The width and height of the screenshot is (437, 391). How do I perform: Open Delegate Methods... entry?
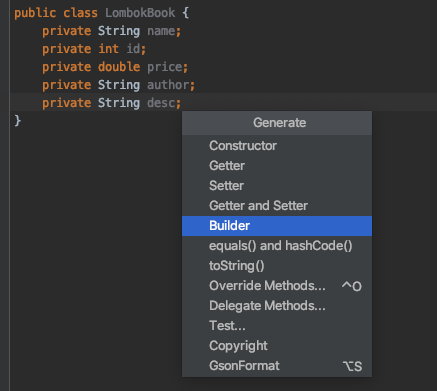(277, 306)
